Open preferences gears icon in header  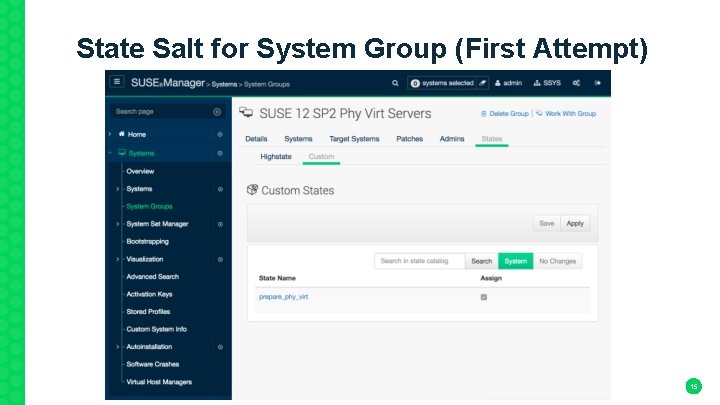tap(576, 83)
